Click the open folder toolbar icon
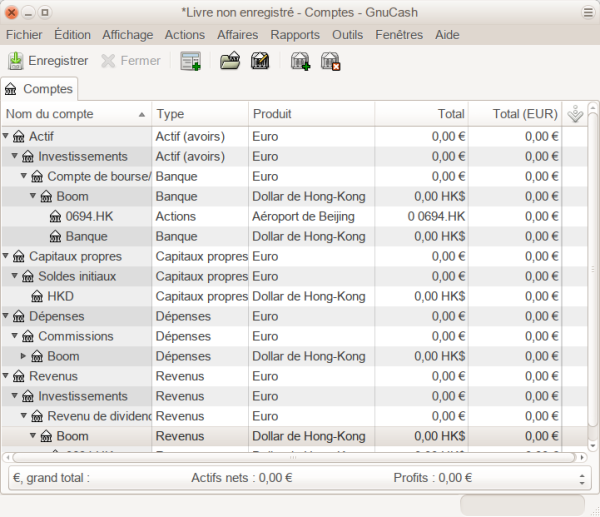The height and width of the screenshot is (517, 600). [230, 61]
